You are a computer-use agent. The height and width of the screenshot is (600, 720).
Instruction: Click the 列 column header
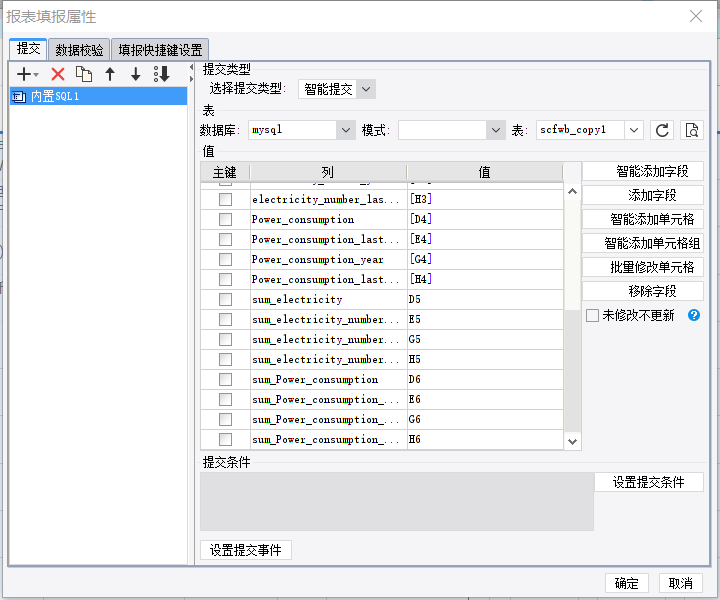coord(328,172)
